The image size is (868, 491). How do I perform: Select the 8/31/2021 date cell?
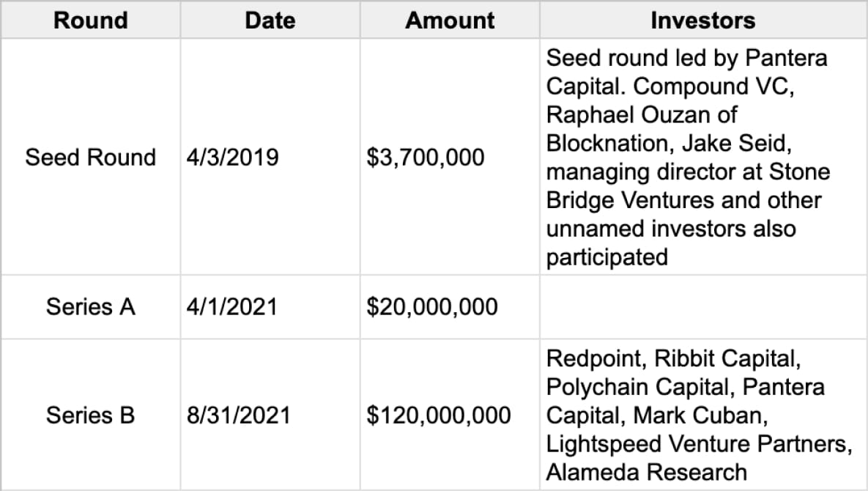pyautogui.click(x=239, y=416)
